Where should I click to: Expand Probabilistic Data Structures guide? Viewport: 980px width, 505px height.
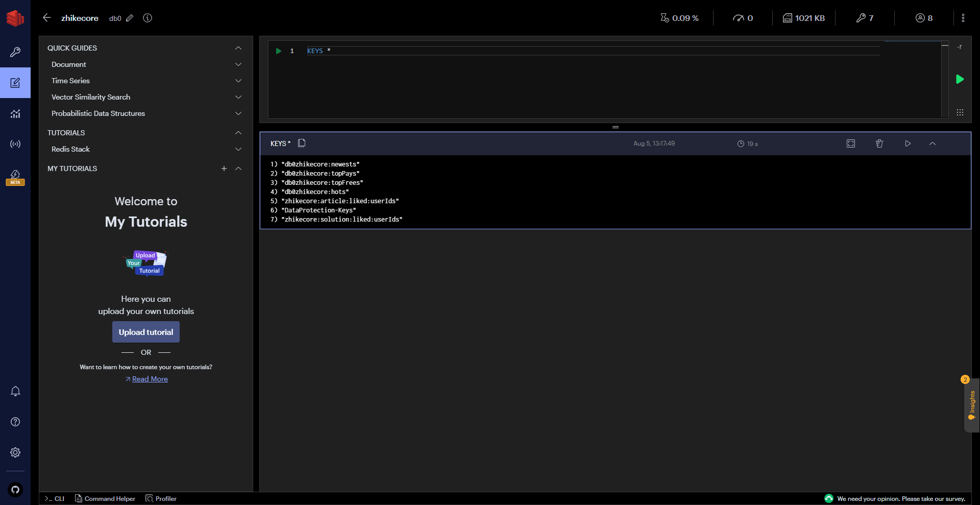pyautogui.click(x=238, y=113)
